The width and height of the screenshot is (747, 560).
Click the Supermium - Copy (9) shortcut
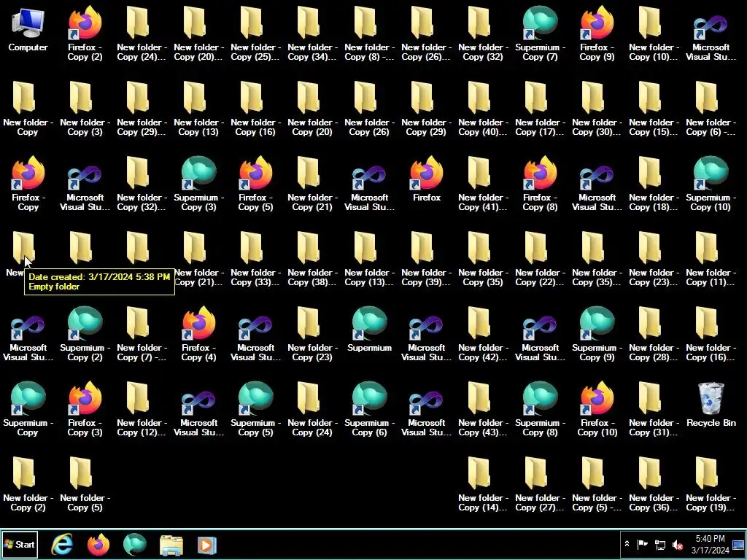coord(597,335)
